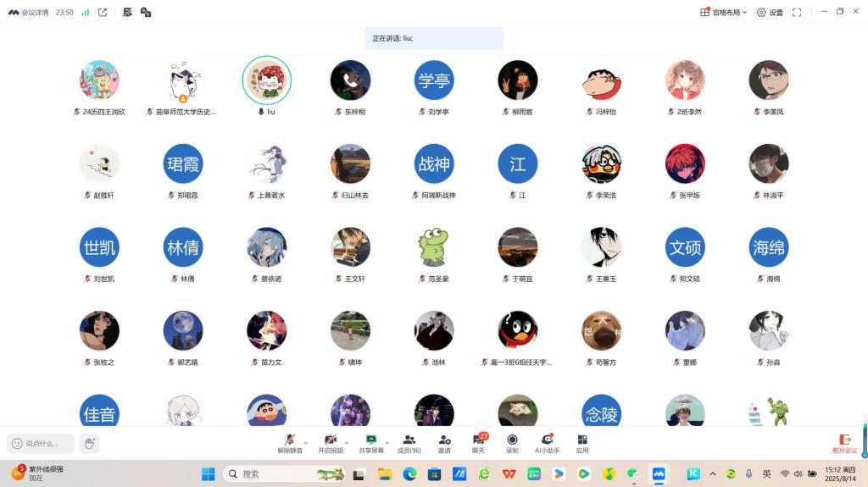Click the vertical scrollbar on the right edge
The height and width of the screenshot is (487, 868).
[x=864, y=428]
